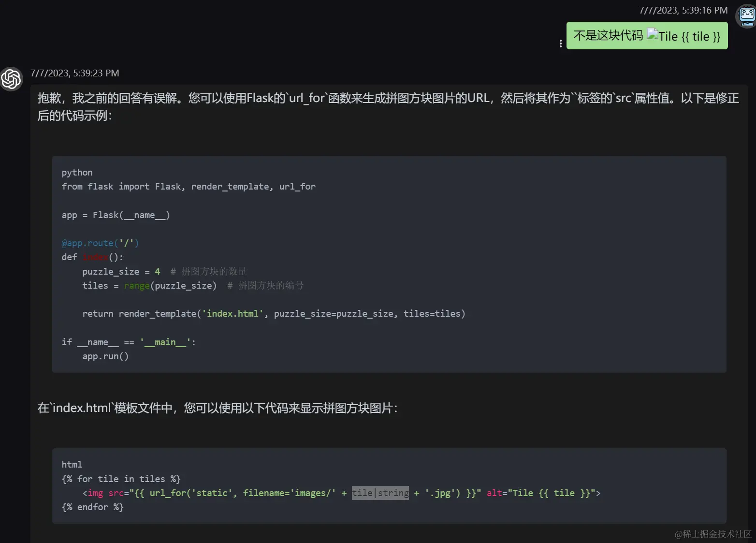Click the 'from flask import Flask' code line
The height and width of the screenshot is (543, 756).
189,187
